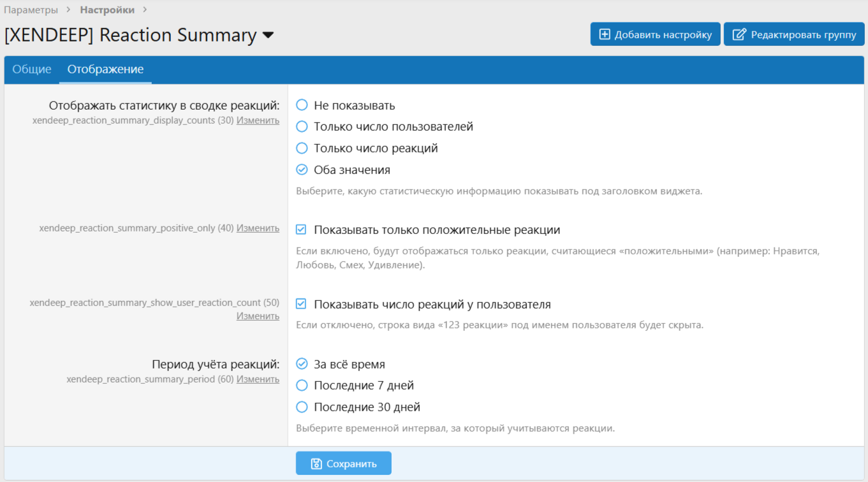Click Изменить link for summary_period option
This screenshot has width=868, height=482.
258,379
